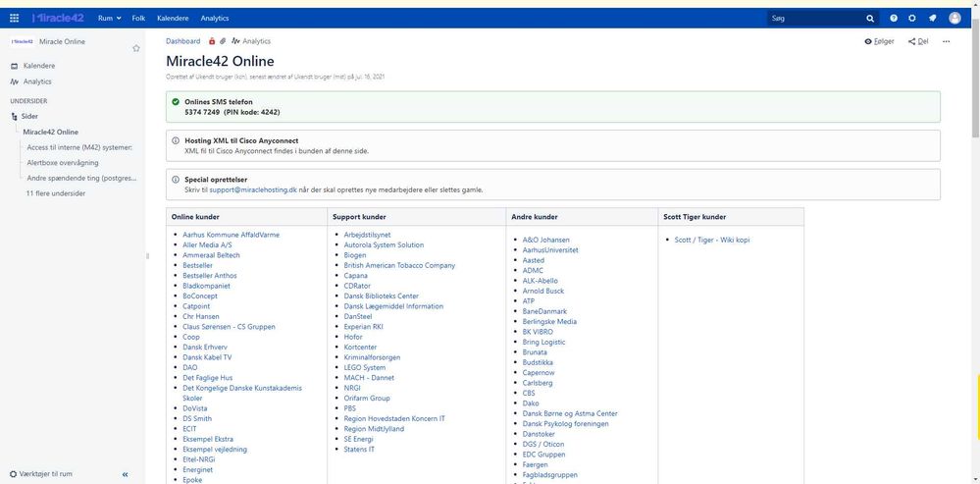Open the user profile avatar
Image resolution: width=980 pixels, height=484 pixels.
[x=954, y=18]
